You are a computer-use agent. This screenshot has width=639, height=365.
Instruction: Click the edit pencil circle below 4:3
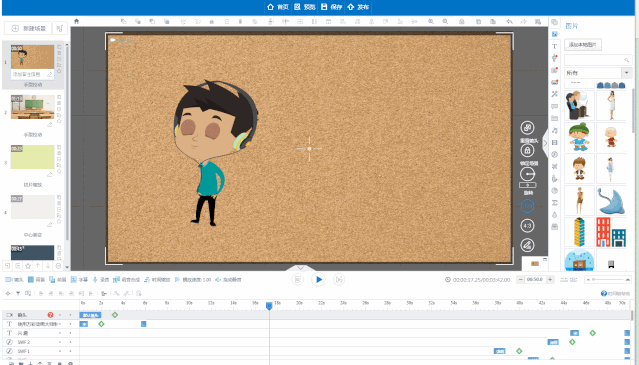click(x=527, y=245)
